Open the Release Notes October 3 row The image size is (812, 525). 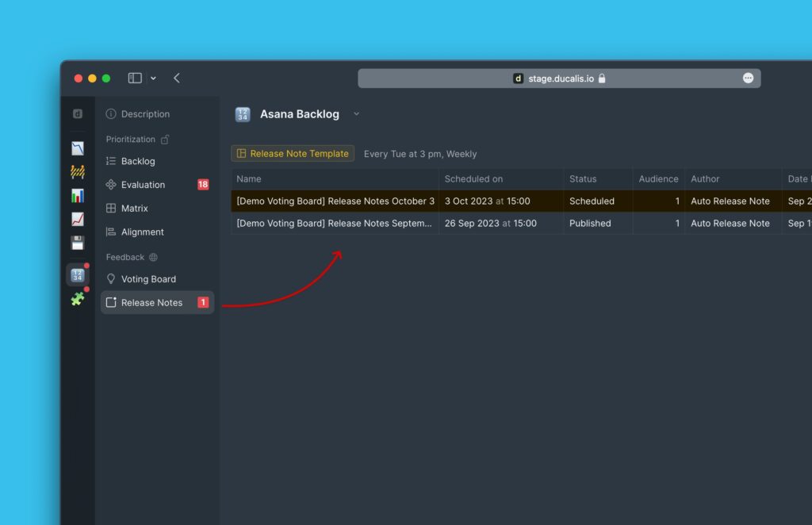[x=335, y=201]
